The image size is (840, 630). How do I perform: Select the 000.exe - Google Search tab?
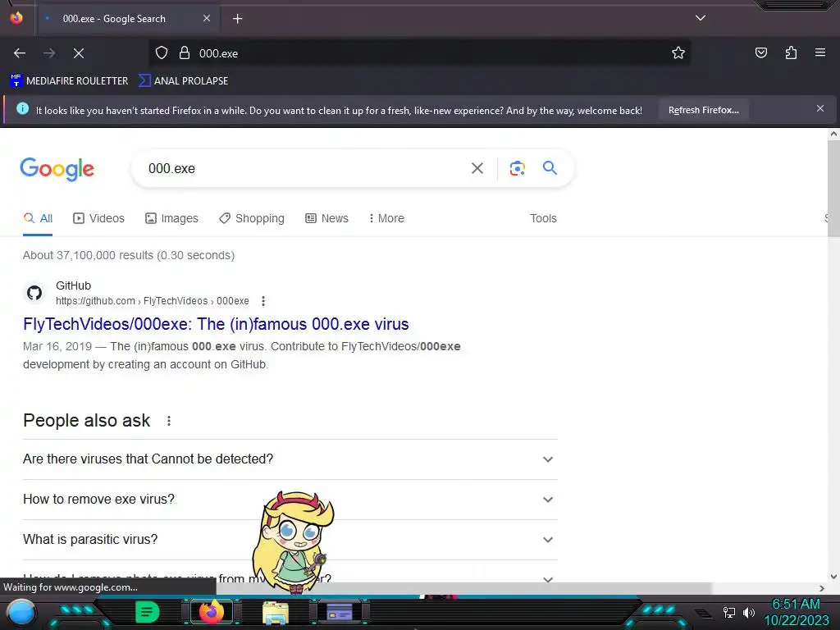coord(127,19)
